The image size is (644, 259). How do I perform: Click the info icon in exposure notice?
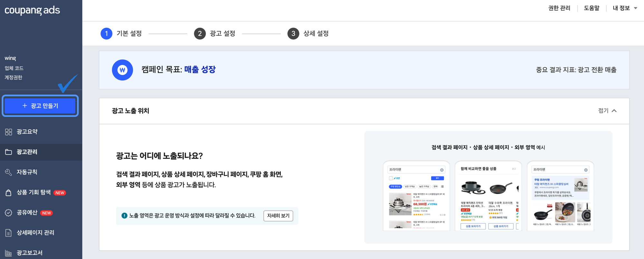tap(124, 216)
